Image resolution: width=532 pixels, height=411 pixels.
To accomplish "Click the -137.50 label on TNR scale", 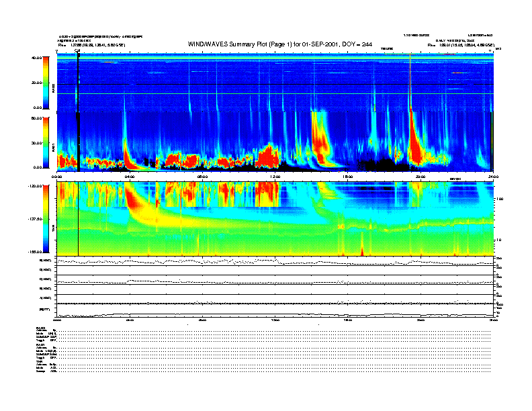I will 35,219.
